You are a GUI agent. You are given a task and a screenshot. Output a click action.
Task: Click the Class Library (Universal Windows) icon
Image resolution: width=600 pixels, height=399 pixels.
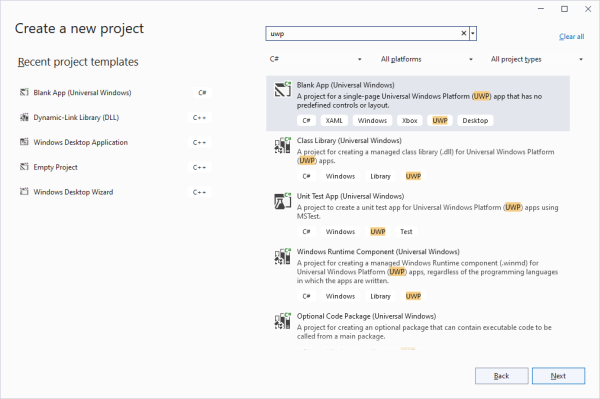click(x=283, y=145)
